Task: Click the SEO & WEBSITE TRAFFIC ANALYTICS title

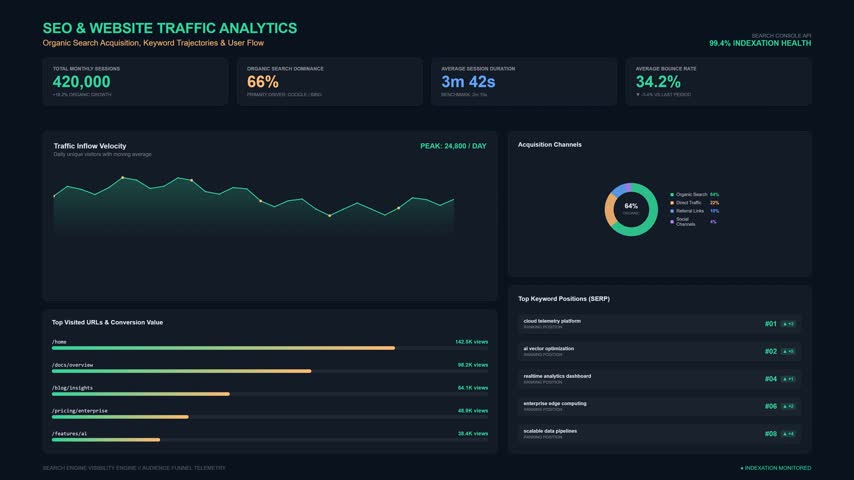Action: pyautogui.click(x=170, y=28)
